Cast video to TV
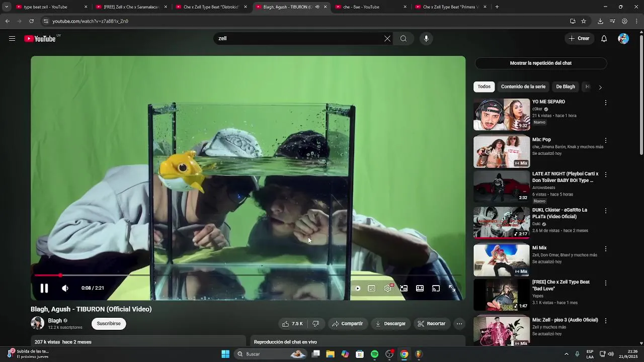Viewport: 644px width, 362px height. pos(436,289)
